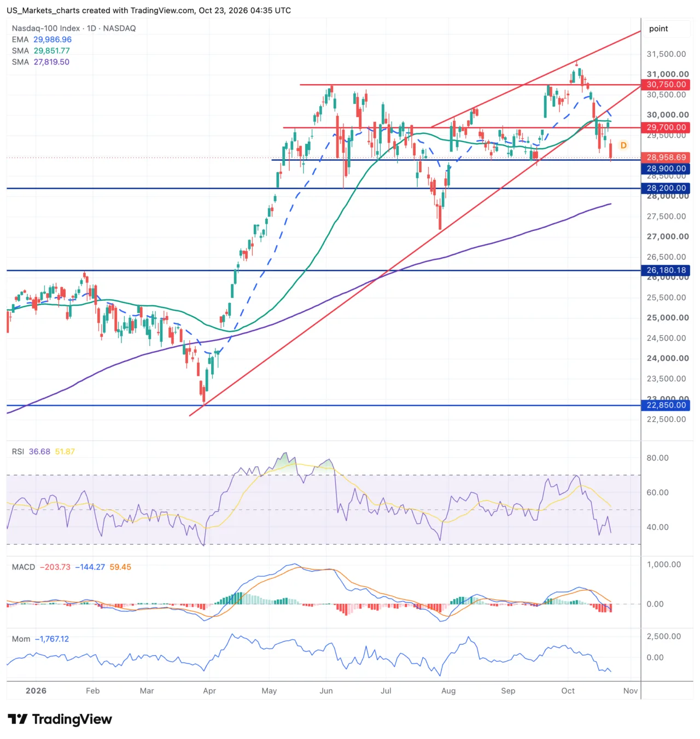
Task: Click the US_Markets_charts header caption
Action: pyautogui.click(x=149, y=10)
